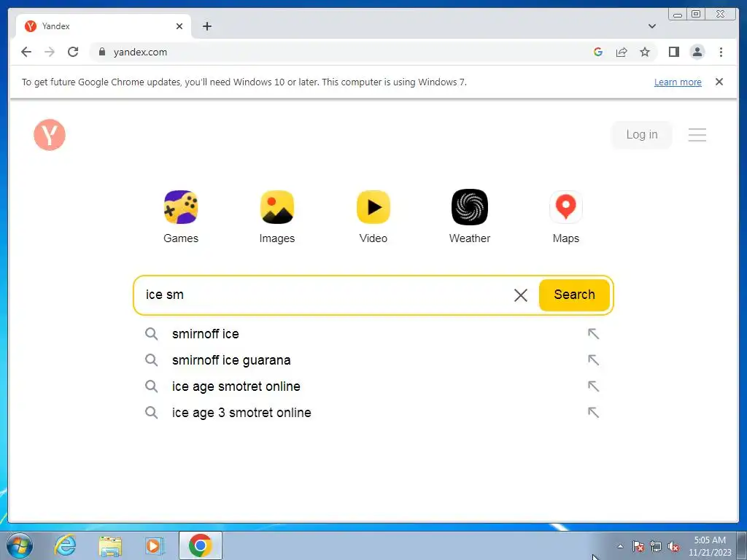Screen dimensions: 747x560
Task: Open the Yandex Images icon
Action: tap(276, 207)
